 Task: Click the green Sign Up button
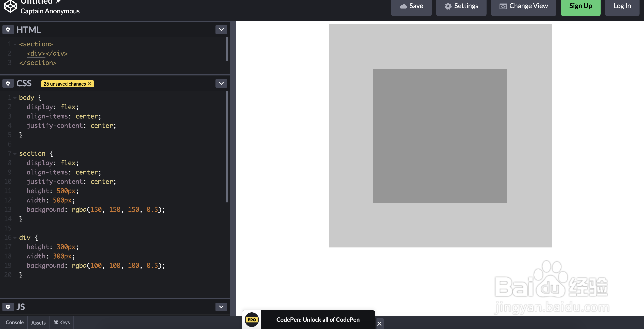tap(580, 6)
